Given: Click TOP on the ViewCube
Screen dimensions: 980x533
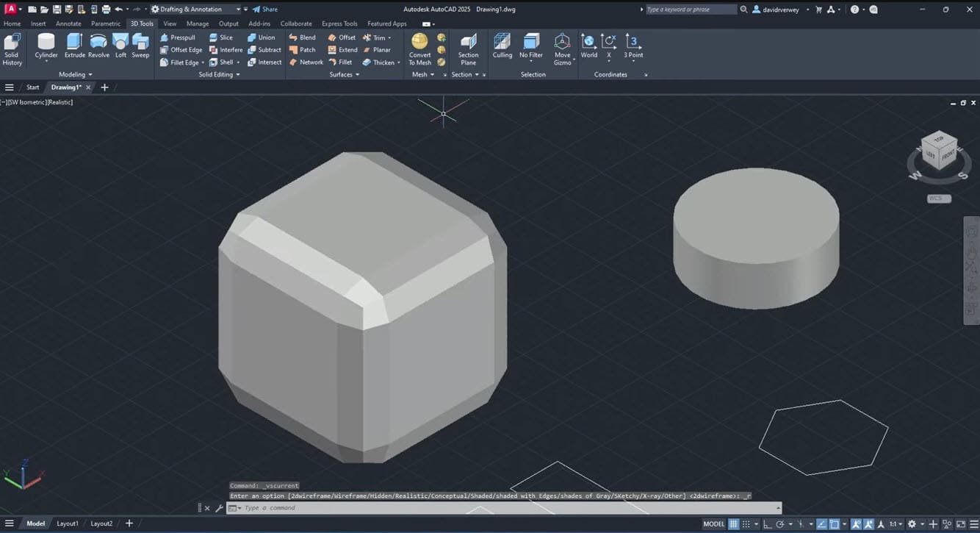Looking at the screenshot, I should (x=937, y=141).
